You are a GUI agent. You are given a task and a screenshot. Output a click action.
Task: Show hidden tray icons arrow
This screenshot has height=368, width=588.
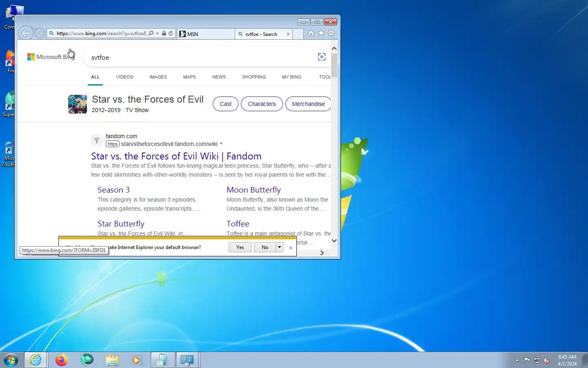click(517, 360)
